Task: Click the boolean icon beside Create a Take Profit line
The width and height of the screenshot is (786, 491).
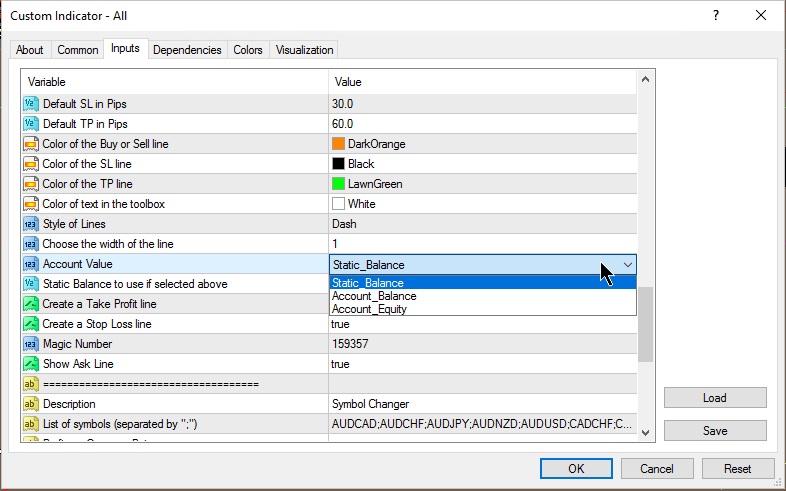Action: (x=31, y=304)
